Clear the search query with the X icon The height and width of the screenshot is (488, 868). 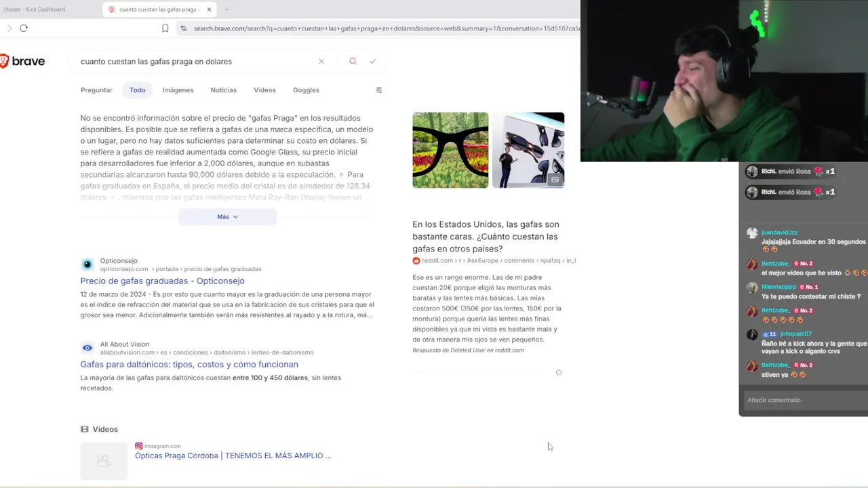(x=321, y=61)
